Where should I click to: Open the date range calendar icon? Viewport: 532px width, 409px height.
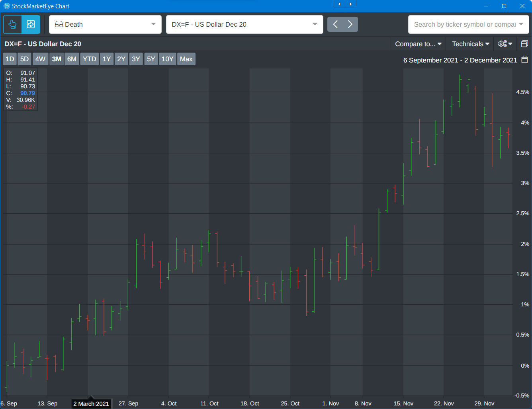[x=524, y=60]
